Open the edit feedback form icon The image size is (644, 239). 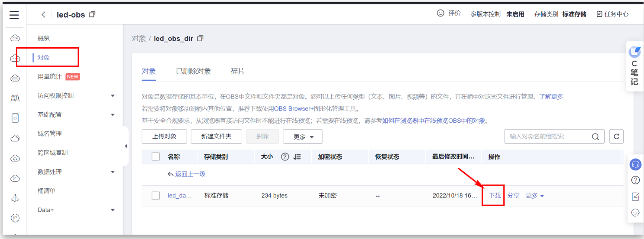(635, 196)
